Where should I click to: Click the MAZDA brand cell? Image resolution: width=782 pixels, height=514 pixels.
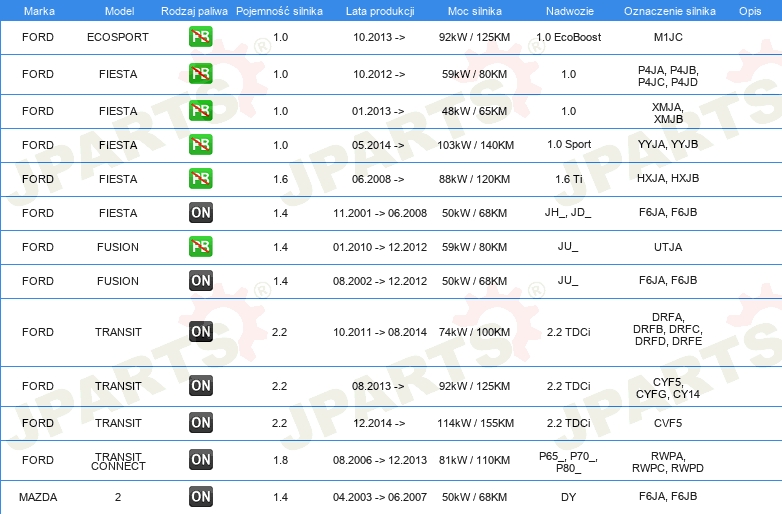(x=38, y=497)
